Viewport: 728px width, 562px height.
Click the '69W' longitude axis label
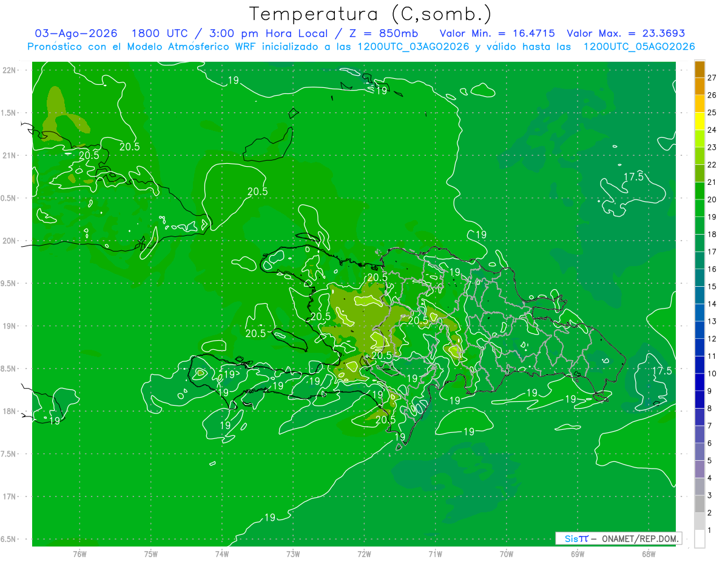click(x=578, y=554)
